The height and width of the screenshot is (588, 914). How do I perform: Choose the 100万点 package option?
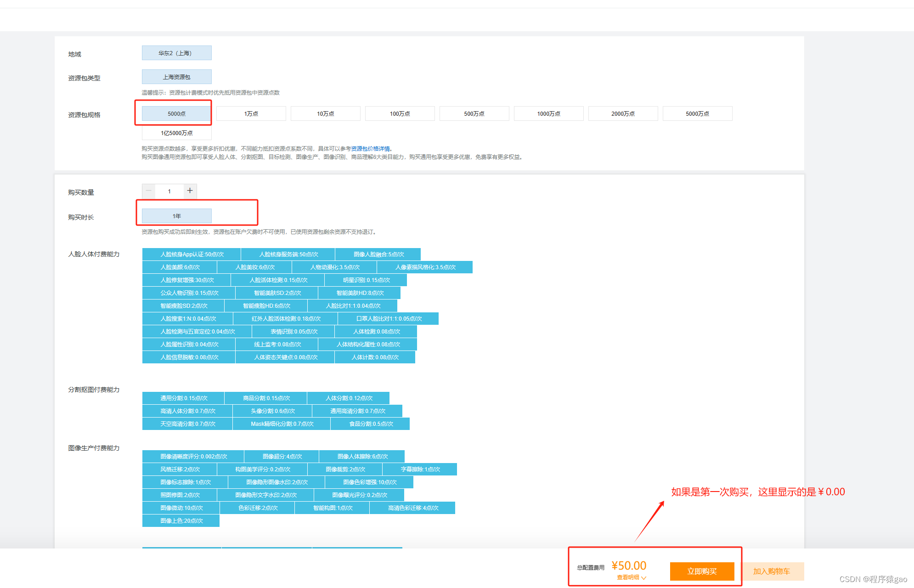click(400, 113)
